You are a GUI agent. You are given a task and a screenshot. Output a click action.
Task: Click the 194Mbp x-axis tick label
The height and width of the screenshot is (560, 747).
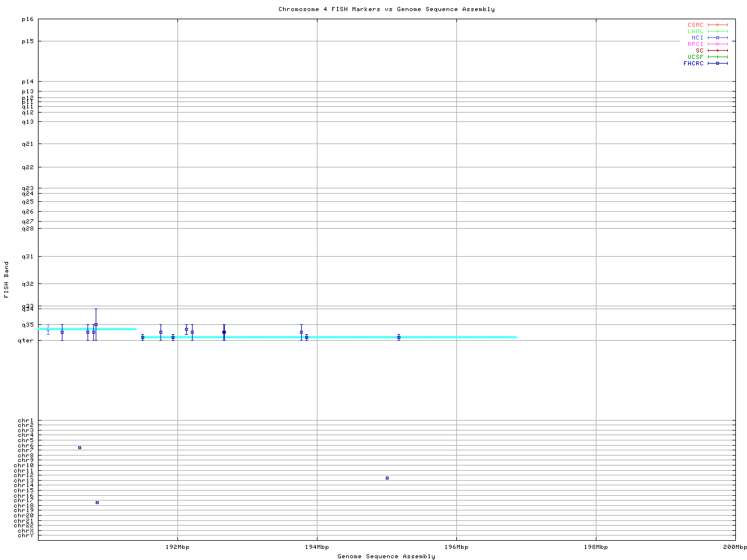[x=317, y=547]
